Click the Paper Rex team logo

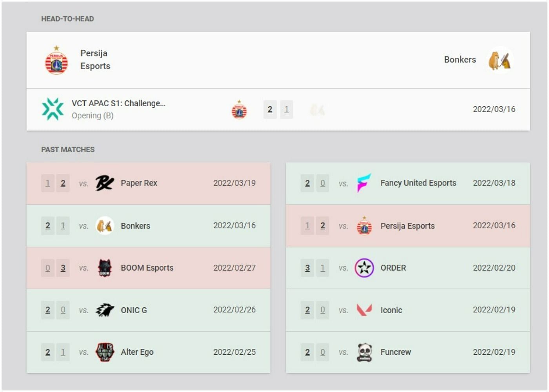click(105, 183)
